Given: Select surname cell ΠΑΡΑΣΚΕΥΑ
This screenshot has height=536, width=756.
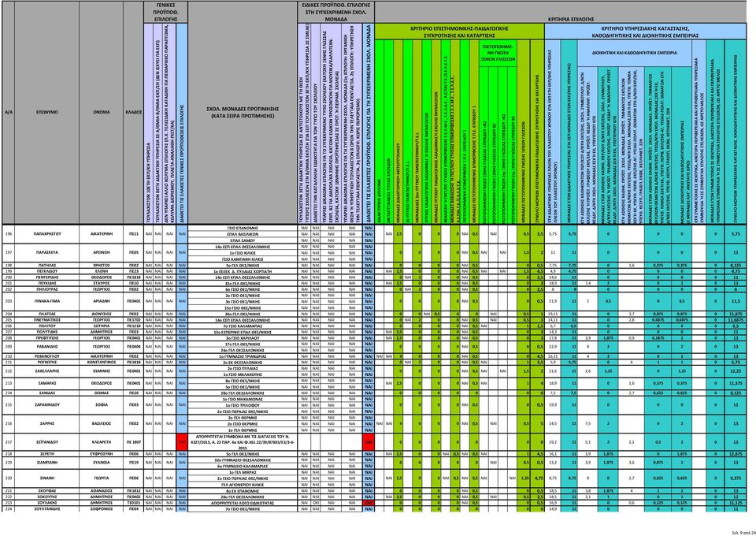Looking at the screenshot, I should (x=46, y=252).
